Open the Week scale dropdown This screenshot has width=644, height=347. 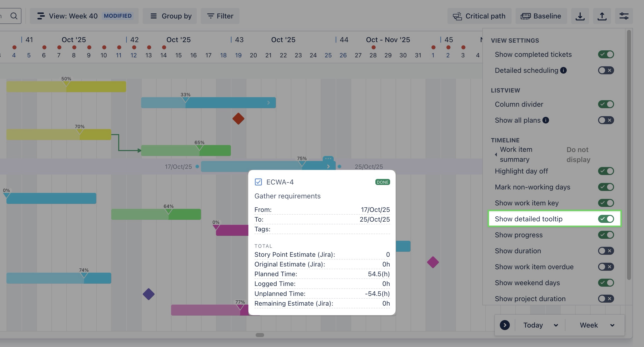[x=597, y=325]
